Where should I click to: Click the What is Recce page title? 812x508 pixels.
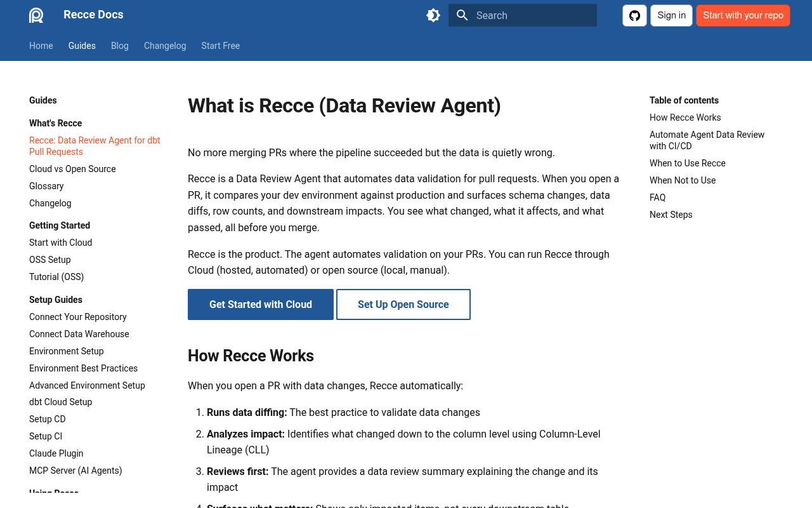click(344, 105)
